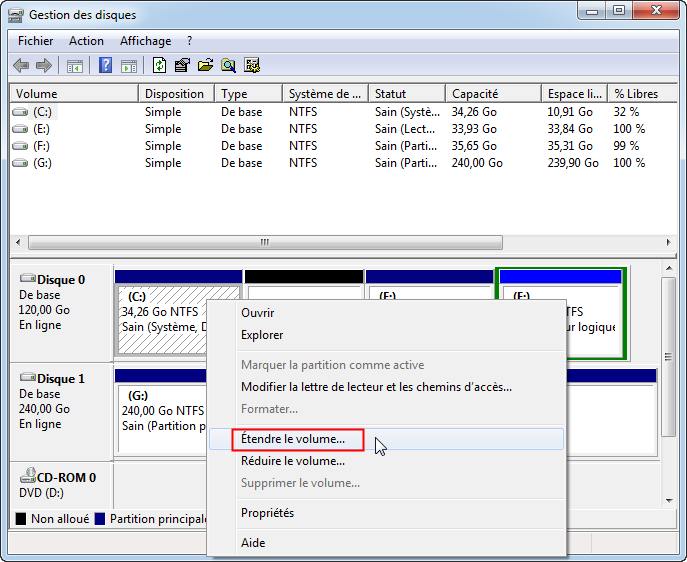Open the ? help menu

click(189, 41)
